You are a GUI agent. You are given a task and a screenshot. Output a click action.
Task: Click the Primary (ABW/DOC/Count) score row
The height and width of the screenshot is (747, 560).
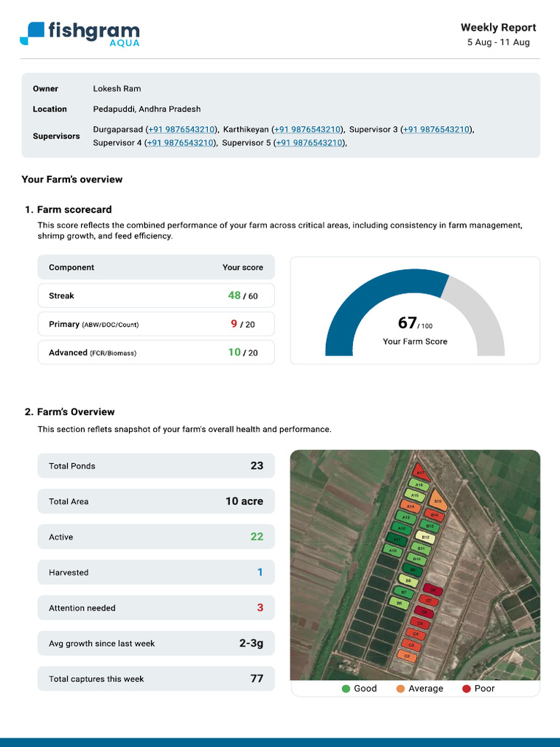coord(156,324)
